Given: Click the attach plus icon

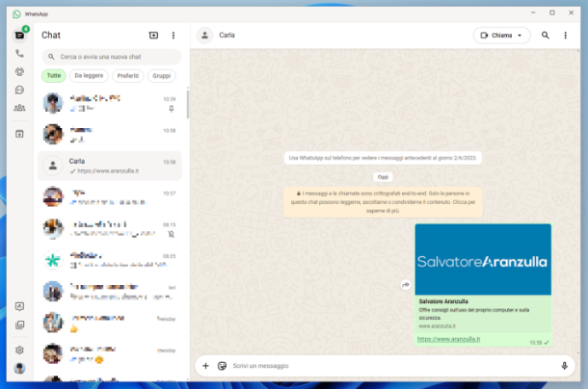Looking at the screenshot, I should click(x=205, y=366).
